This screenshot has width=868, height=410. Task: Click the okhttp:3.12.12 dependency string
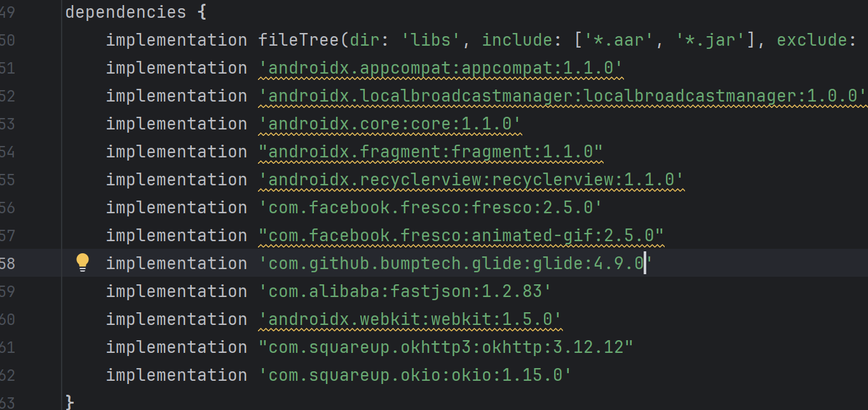pyautogui.click(x=446, y=347)
